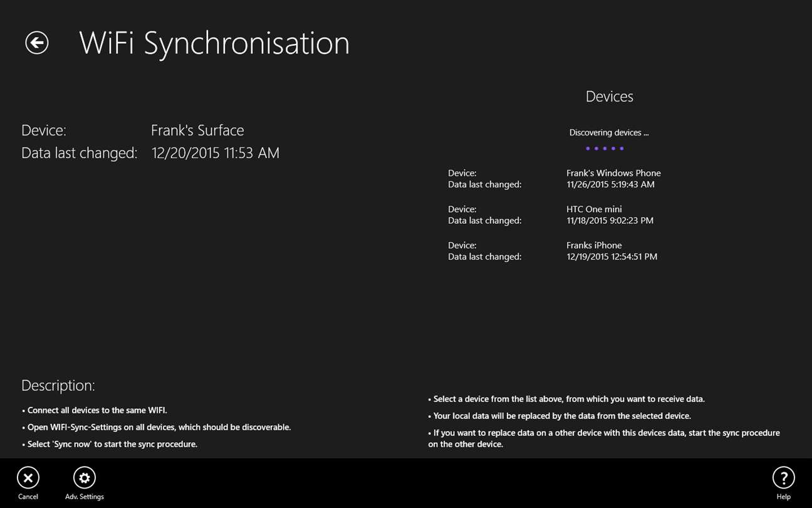Click 'Select a device from the list above' line
Screen dimensions: 812x508
(566, 399)
